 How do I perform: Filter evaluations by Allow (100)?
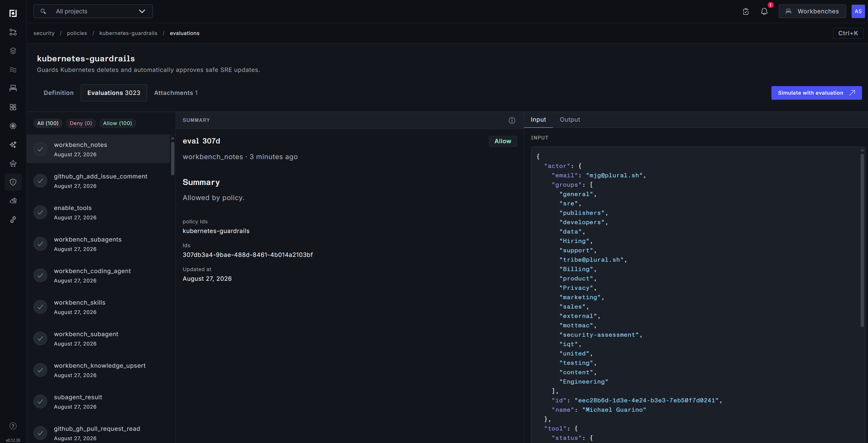click(x=118, y=123)
